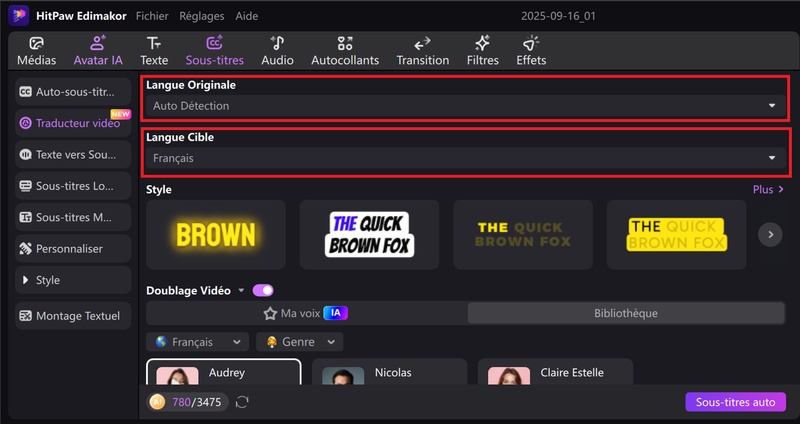The width and height of the screenshot is (800, 424).
Task: Toggle the Doublage Vidéo switch
Action: [x=263, y=290]
